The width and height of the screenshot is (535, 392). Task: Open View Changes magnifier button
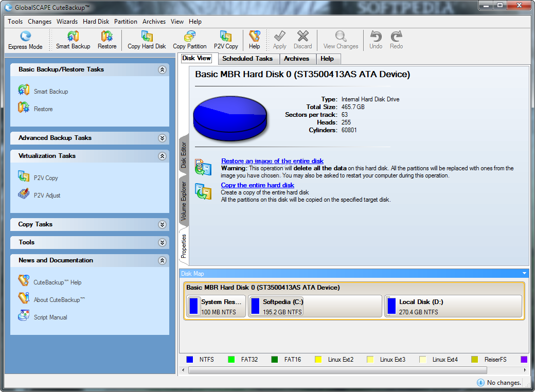coord(341,40)
